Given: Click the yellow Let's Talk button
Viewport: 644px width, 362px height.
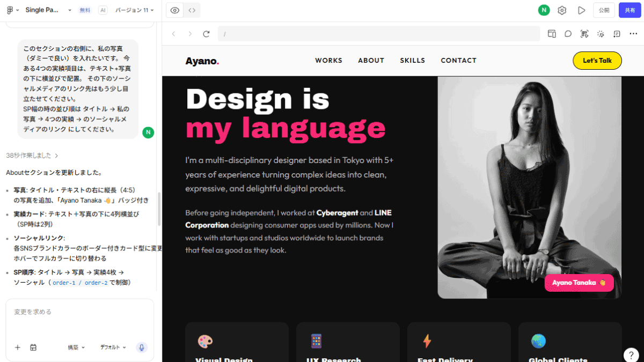Looking at the screenshot, I should pyautogui.click(x=597, y=61).
